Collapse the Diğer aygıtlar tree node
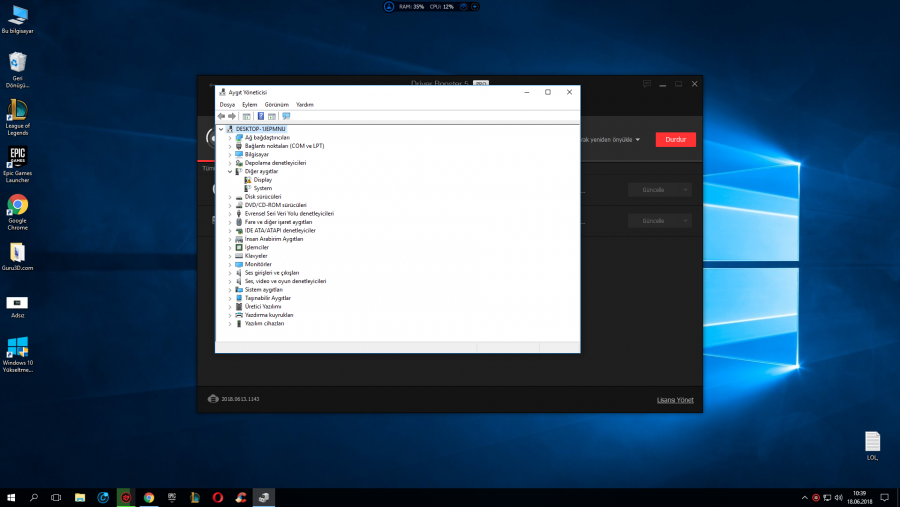The width and height of the screenshot is (900, 507). click(230, 171)
